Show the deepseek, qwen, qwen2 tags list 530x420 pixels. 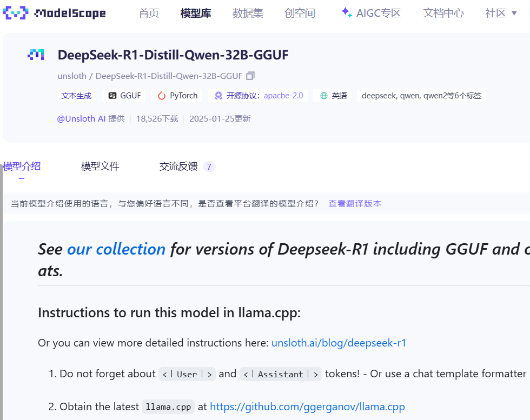tap(421, 96)
